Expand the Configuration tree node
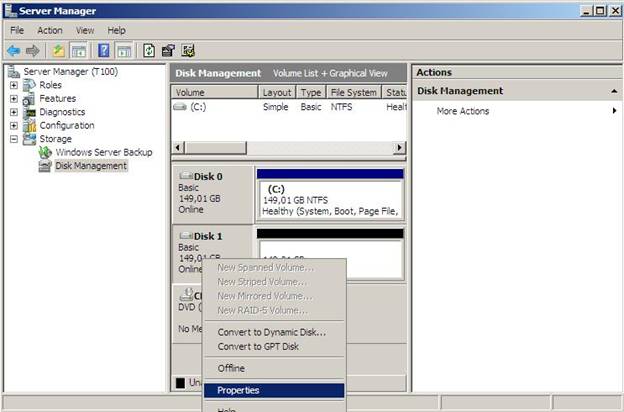This screenshot has height=412, width=624. (x=14, y=126)
